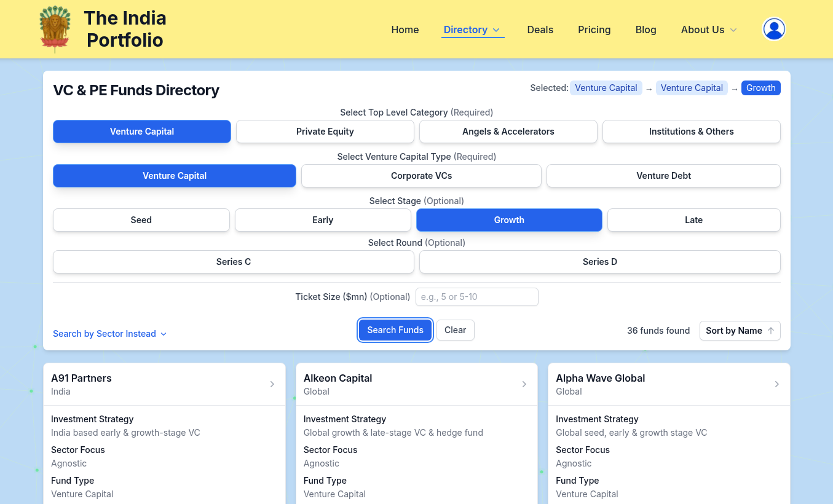Image resolution: width=833 pixels, height=504 pixels.
Task: Click first Venture Capital breadcrumb chip
Action: pos(606,88)
